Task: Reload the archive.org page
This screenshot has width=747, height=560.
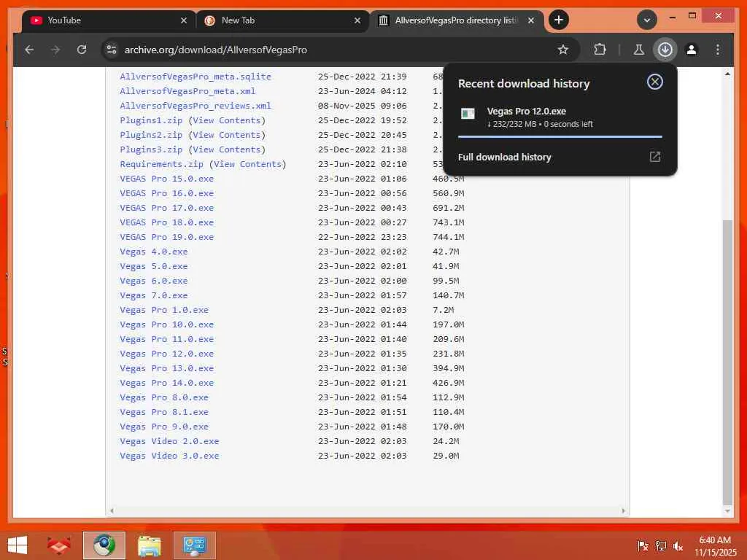Action: click(x=82, y=50)
